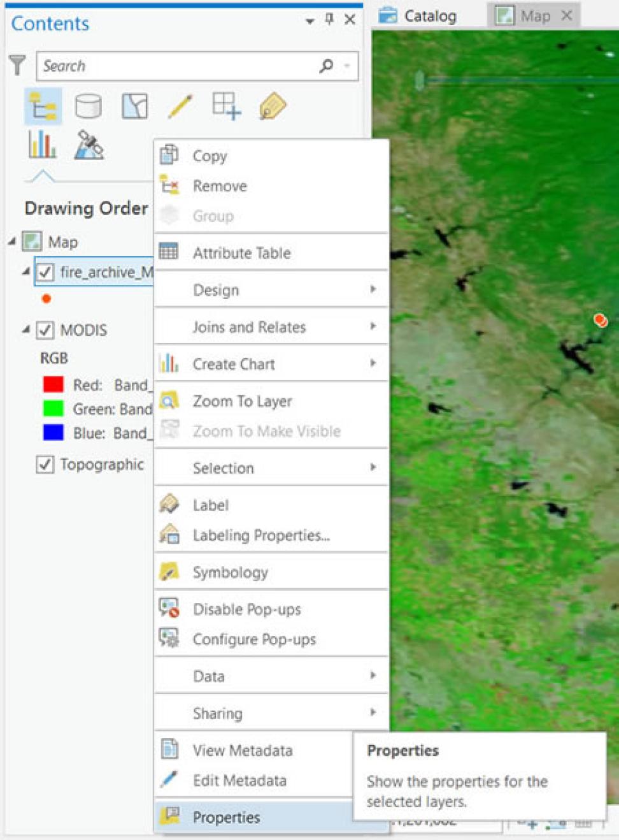
Task: Select List By Data Source cylinder icon
Action: (x=88, y=106)
